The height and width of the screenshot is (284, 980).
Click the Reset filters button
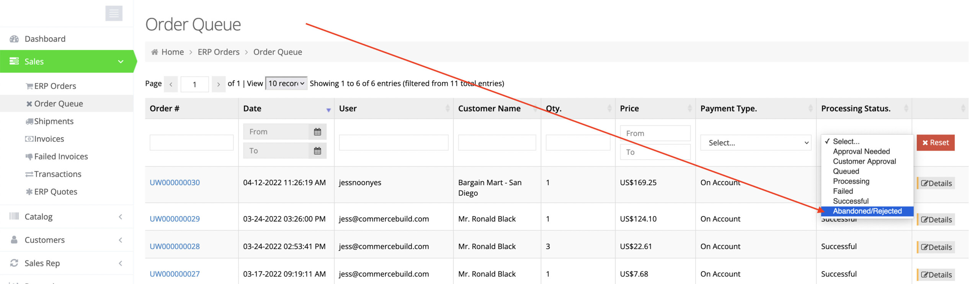pos(935,143)
